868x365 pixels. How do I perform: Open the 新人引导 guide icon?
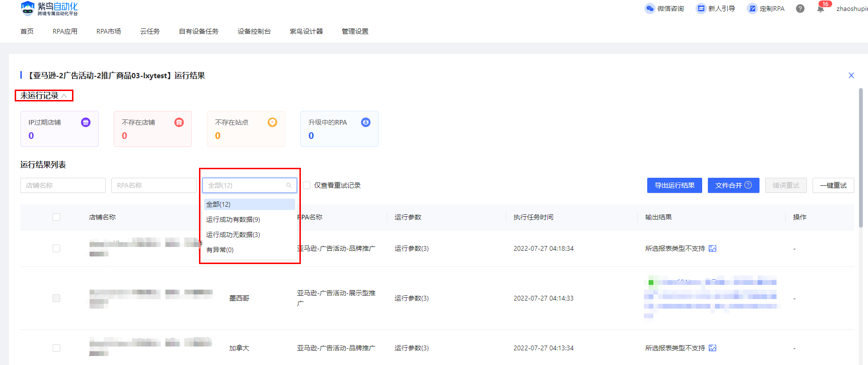tap(700, 9)
